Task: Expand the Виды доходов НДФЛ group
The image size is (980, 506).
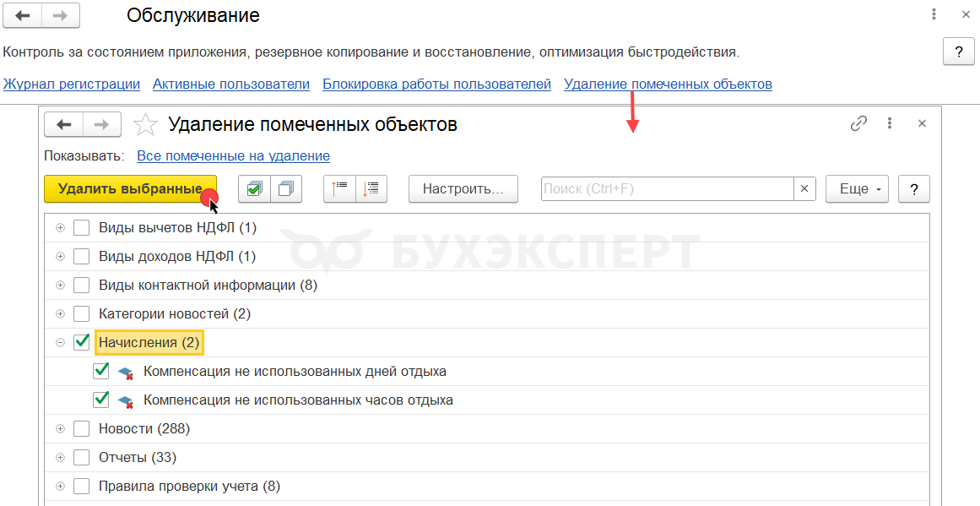Action: click(x=61, y=257)
